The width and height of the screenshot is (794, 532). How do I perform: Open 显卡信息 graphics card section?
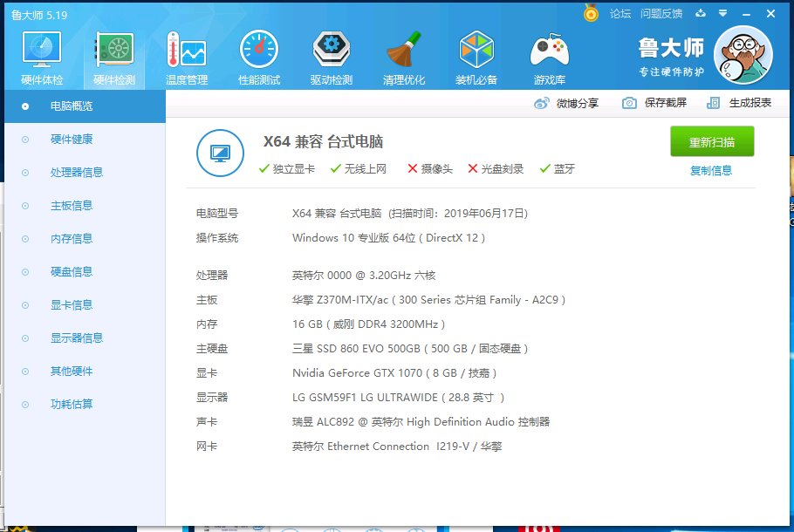pyautogui.click(x=72, y=305)
